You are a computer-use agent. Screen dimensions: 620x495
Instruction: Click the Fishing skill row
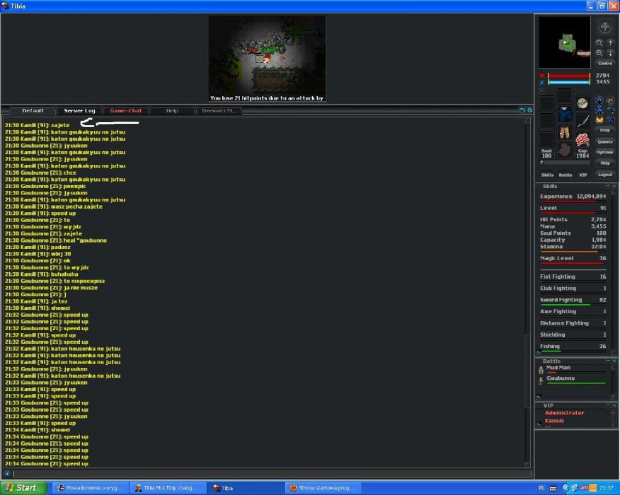(573, 347)
